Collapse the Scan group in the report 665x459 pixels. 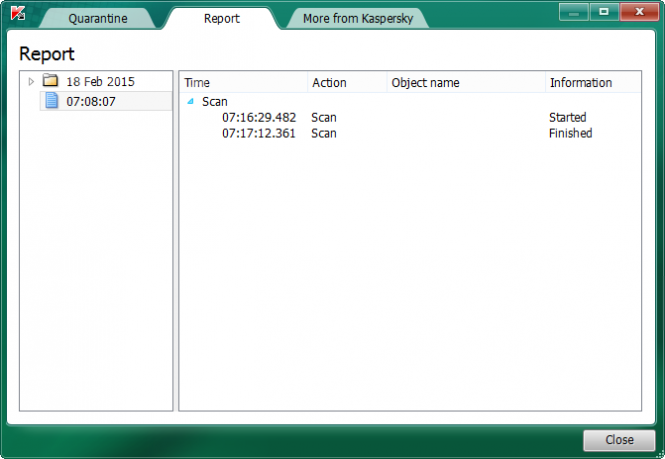(191, 101)
